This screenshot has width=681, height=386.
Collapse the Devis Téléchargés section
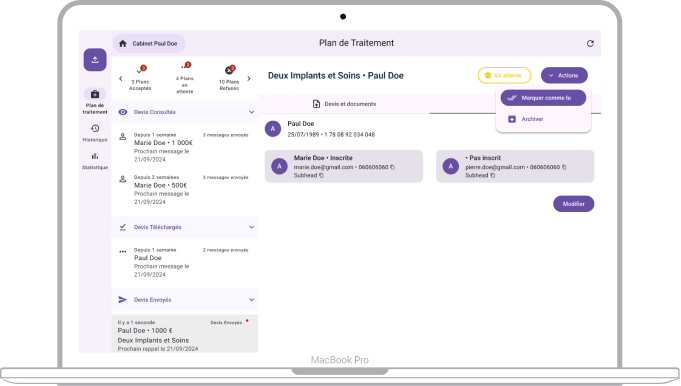251,227
